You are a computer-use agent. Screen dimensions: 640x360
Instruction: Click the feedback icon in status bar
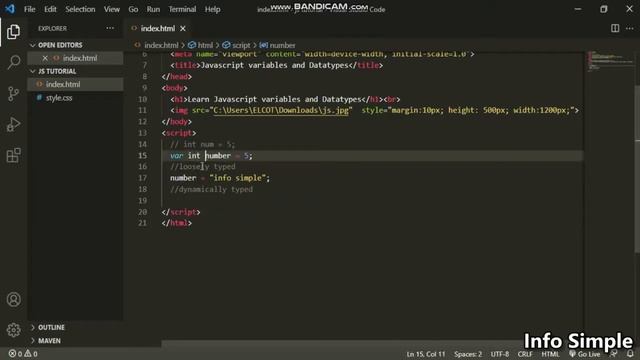coord(613,354)
